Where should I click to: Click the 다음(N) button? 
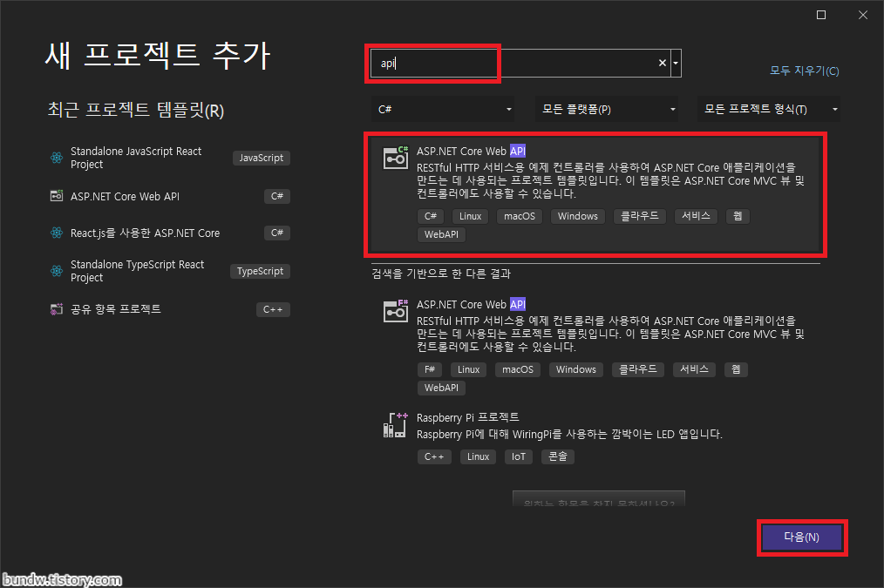[x=802, y=537]
